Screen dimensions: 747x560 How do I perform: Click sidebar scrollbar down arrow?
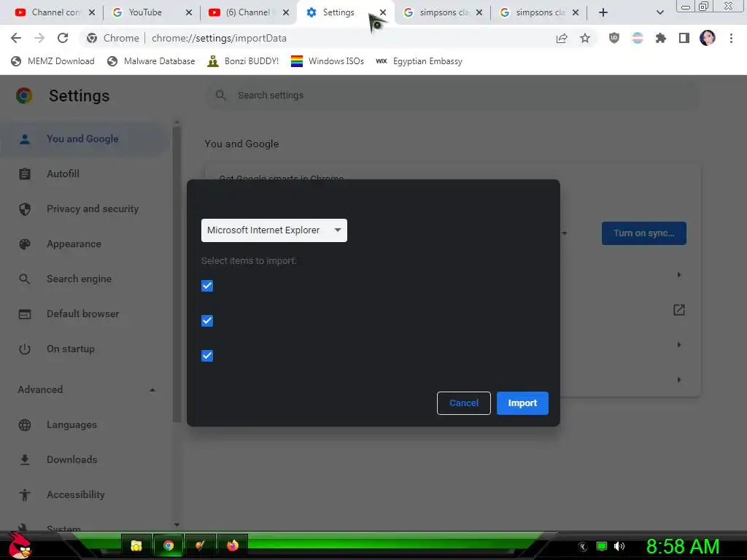(177, 525)
